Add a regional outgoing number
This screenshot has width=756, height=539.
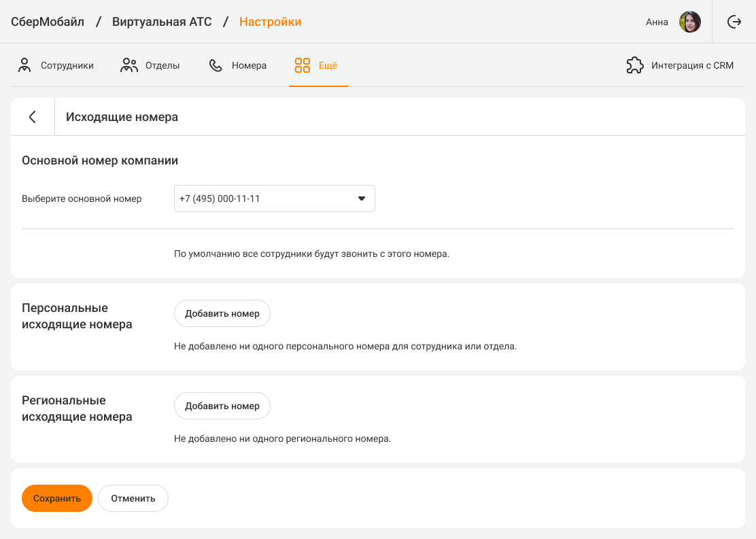(222, 406)
